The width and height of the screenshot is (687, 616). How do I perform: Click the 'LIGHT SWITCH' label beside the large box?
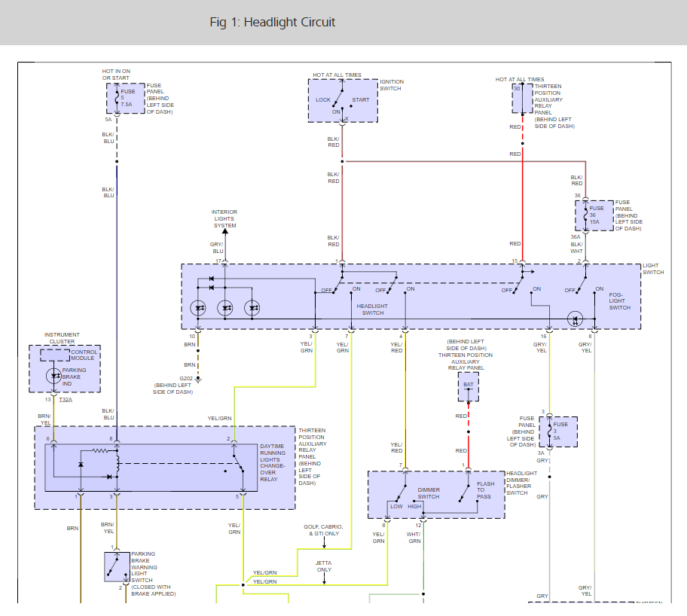coord(653,269)
